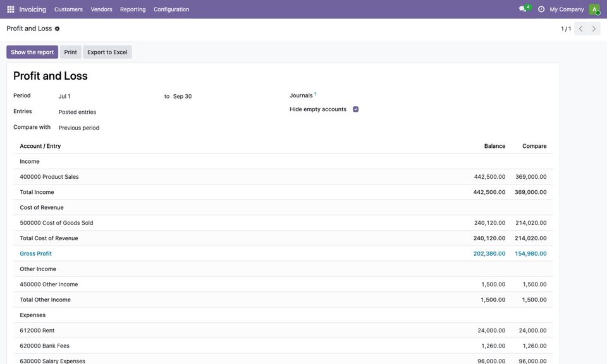This screenshot has height=364, width=607.
Task: Click the 620000 Bank Fees row
Action: (283, 346)
